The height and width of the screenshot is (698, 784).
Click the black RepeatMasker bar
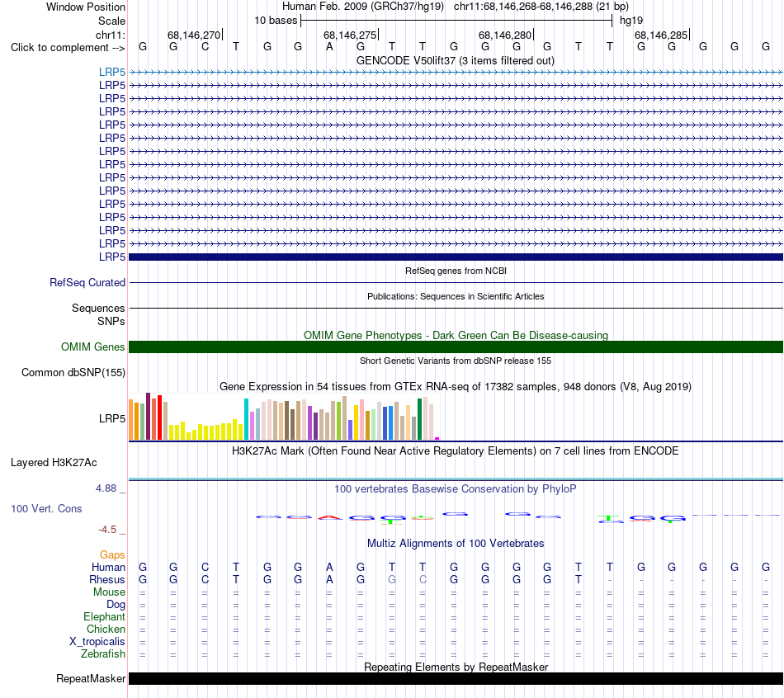[456, 678]
